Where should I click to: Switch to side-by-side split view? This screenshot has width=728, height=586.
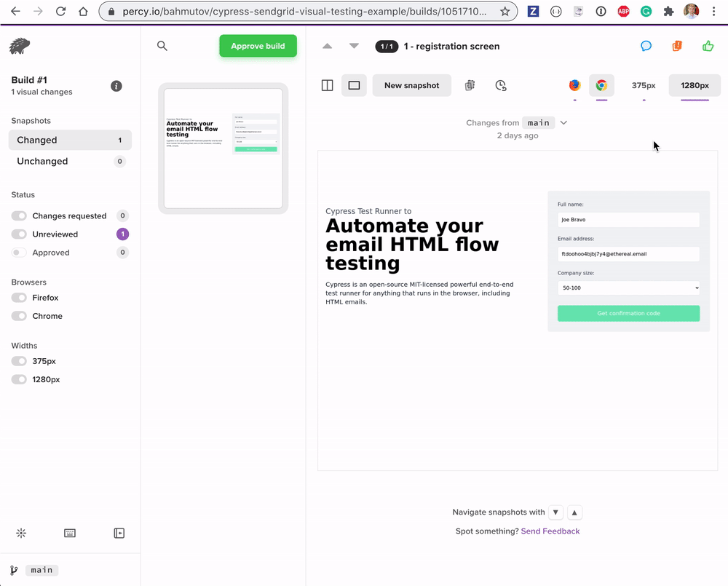click(x=328, y=85)
